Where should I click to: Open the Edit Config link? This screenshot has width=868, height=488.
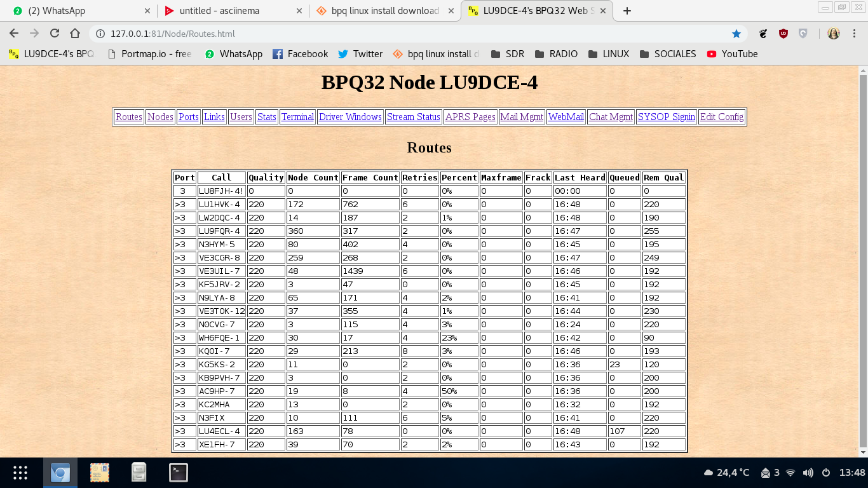click(x=721, y=117)
